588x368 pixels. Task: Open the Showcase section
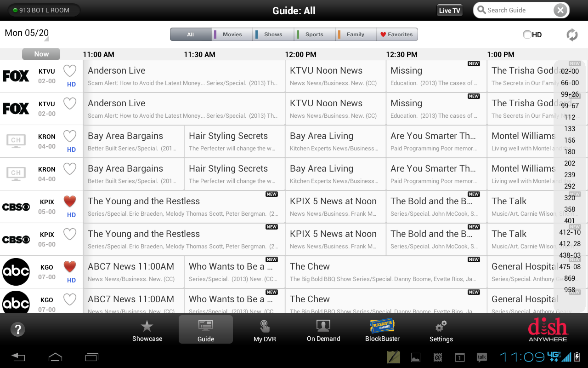[147, 329]
